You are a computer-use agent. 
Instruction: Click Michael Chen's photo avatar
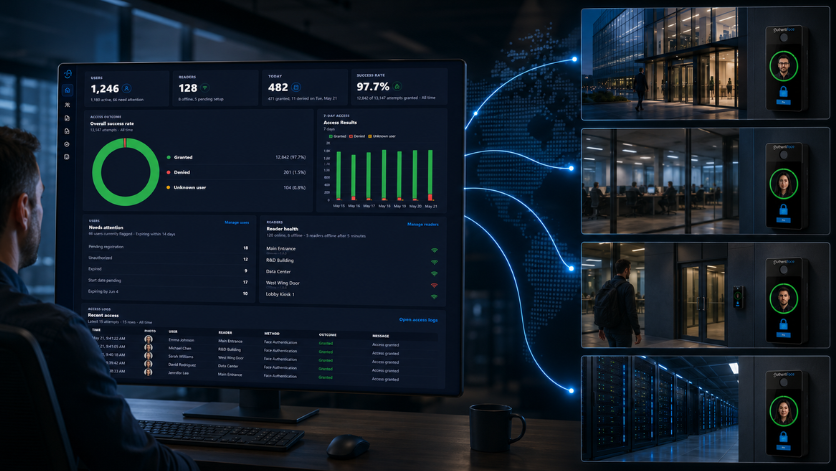point(148,348)
